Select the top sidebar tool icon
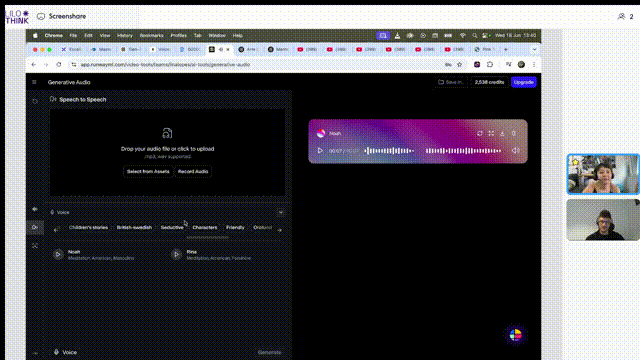This screenshot has width=640, height=360. [35, 101]
